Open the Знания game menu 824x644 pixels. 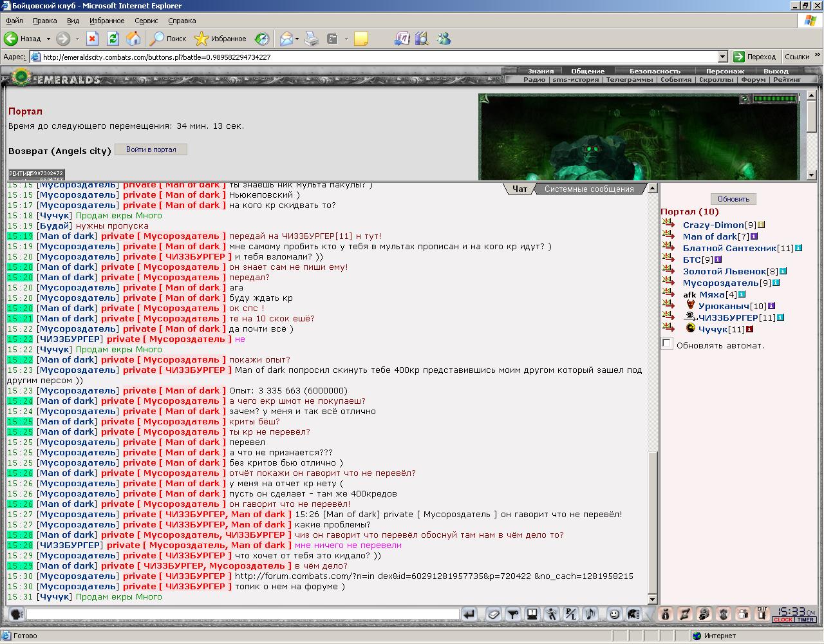541,71
